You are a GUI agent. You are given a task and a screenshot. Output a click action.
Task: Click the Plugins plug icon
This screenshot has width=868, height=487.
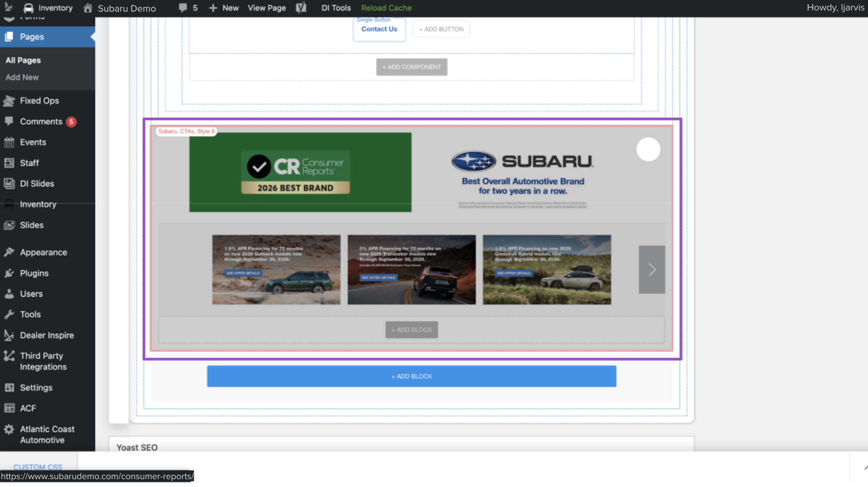(x=9, y=273)
